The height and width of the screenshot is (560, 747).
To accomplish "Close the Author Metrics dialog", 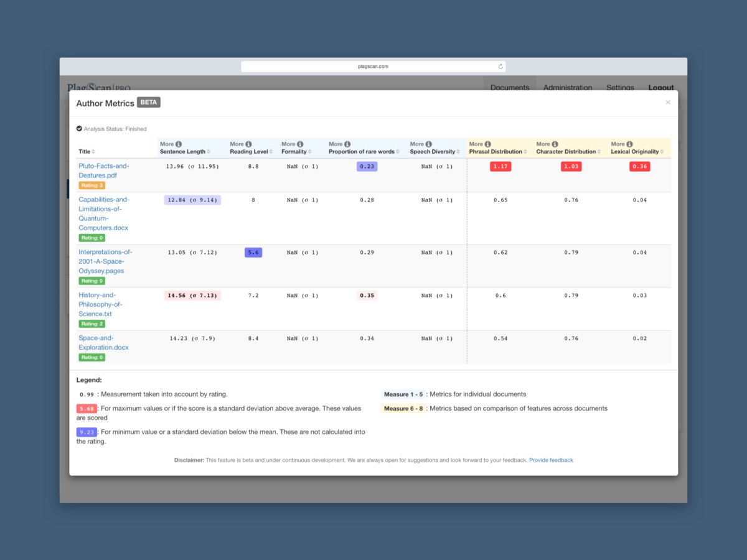I will [x=668, y=103].
